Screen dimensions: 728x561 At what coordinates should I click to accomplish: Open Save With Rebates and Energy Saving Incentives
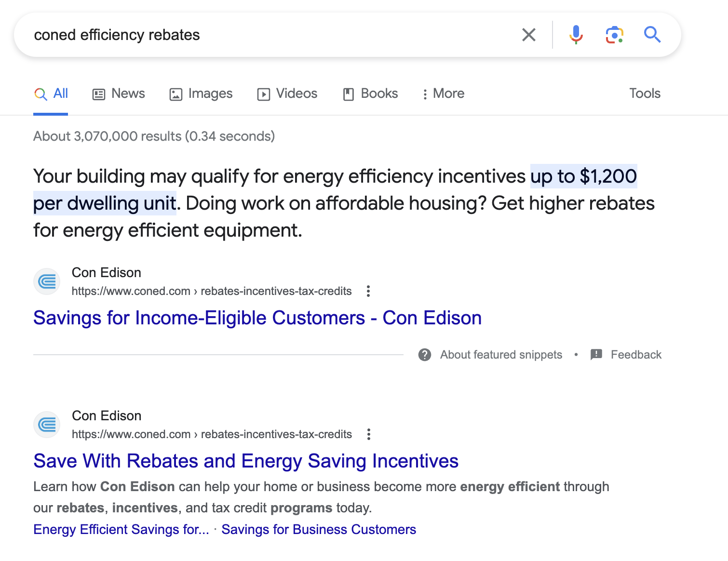point(246,461)
